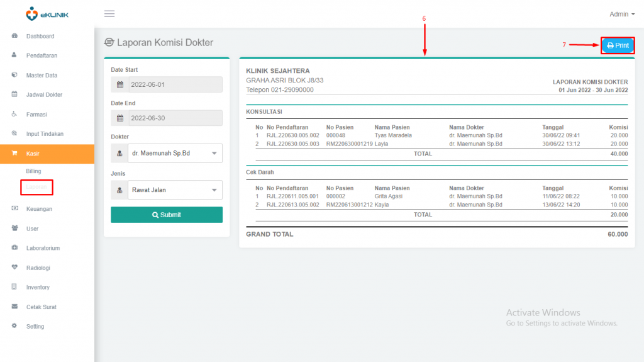Click the Cetak Surat envelope icon
Viewport: 644px width, 362px height.
pyautogui.click(x=14, y=307)
